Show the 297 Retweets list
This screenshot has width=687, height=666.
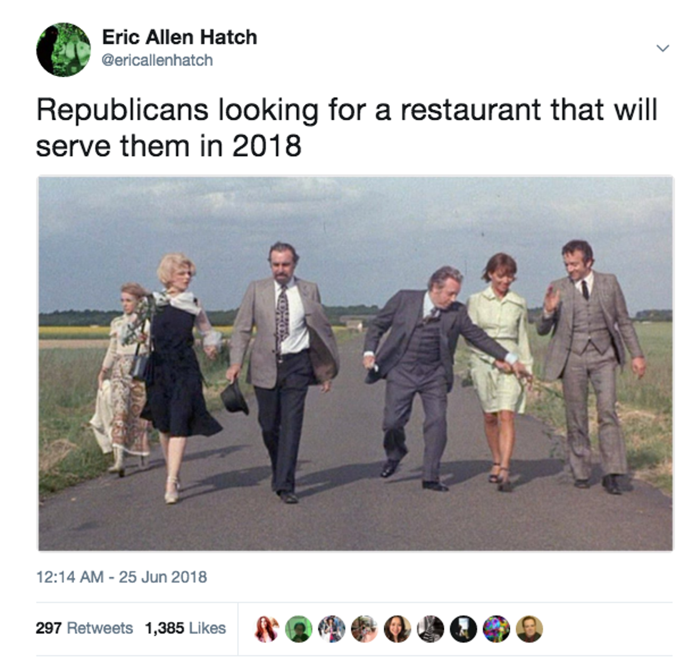coord(84,628)
